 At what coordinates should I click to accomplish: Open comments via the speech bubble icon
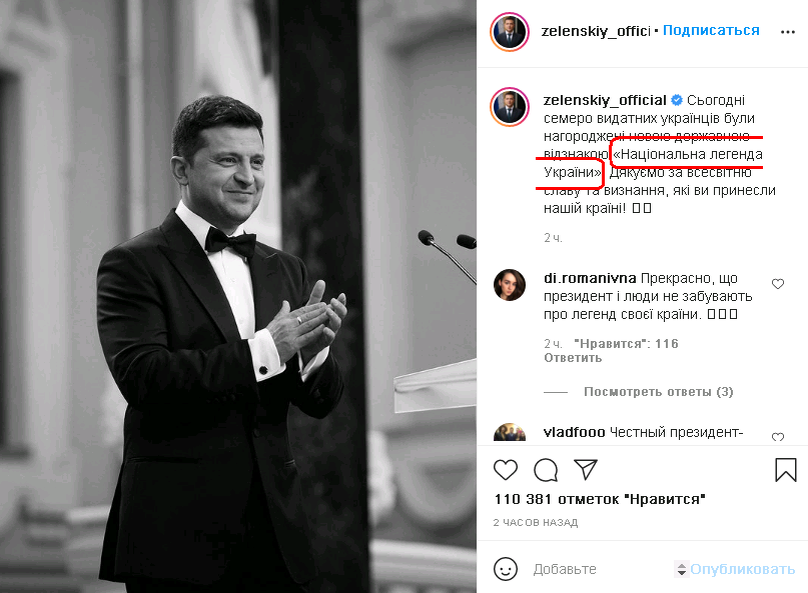[x=544, y=469]
